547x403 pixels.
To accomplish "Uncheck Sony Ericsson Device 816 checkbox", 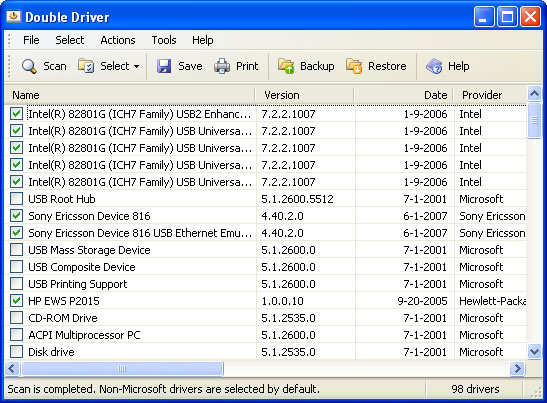I will pyautogui.click(x=16, y=216).
